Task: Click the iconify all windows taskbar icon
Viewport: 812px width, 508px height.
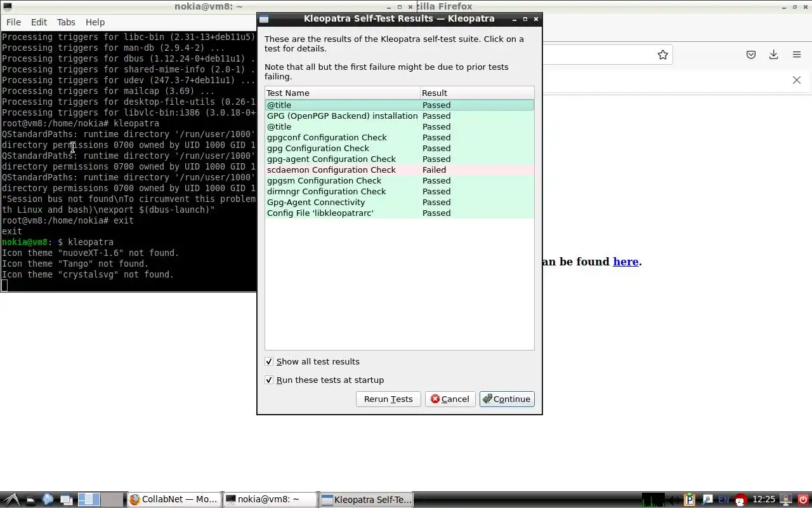Action: pyautogui.click(x=67, y=500)
